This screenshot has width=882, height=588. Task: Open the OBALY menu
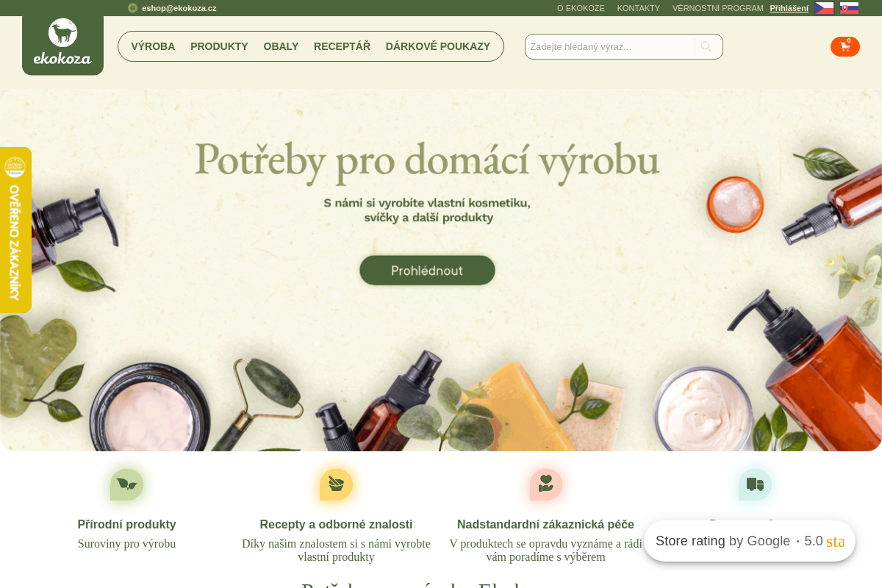[x=281, y=46]
